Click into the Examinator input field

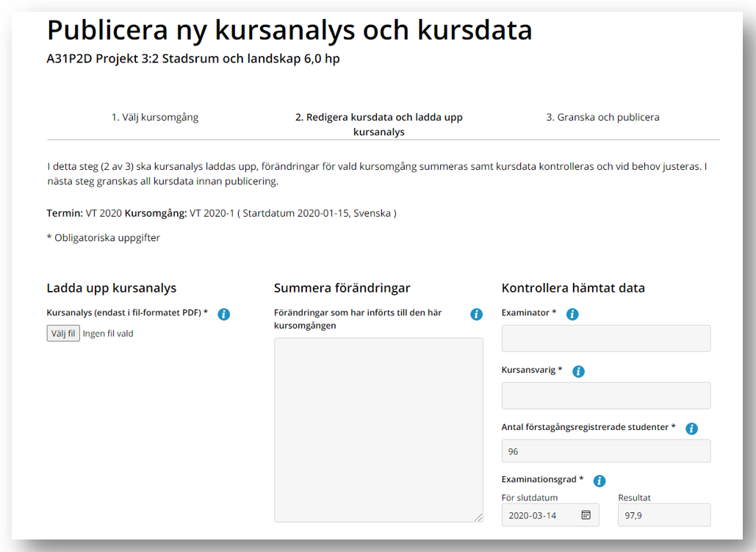[605, 339]
